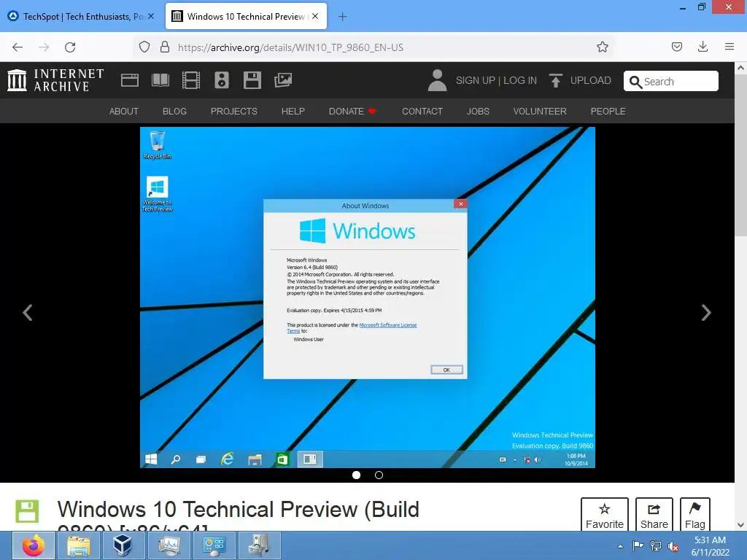Click the Save to Pocket icon
The height and width of the screenshot is (560, 747).
point(676,47)
